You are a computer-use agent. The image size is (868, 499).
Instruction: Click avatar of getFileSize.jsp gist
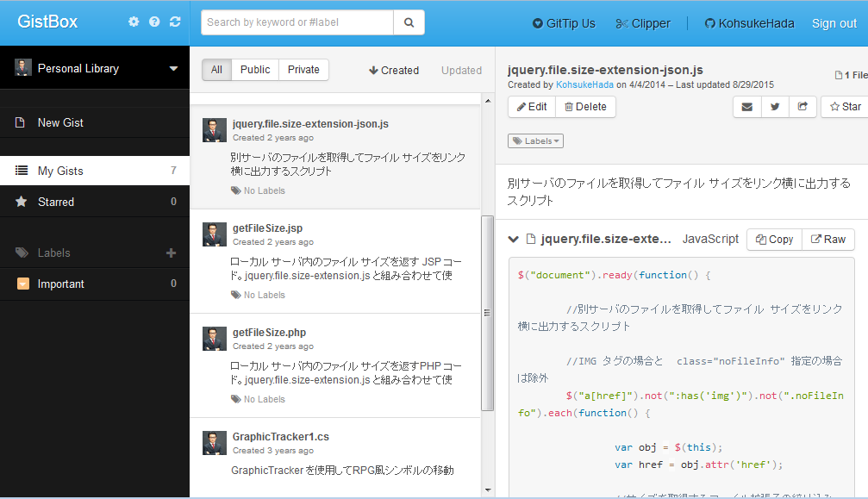coord(215,234)
